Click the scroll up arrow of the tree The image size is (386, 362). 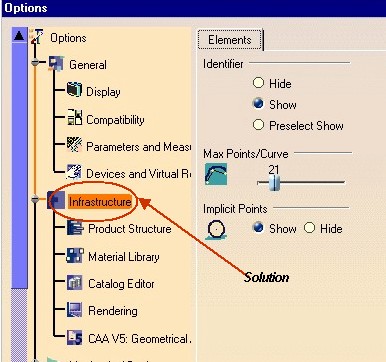coord(19,35)
